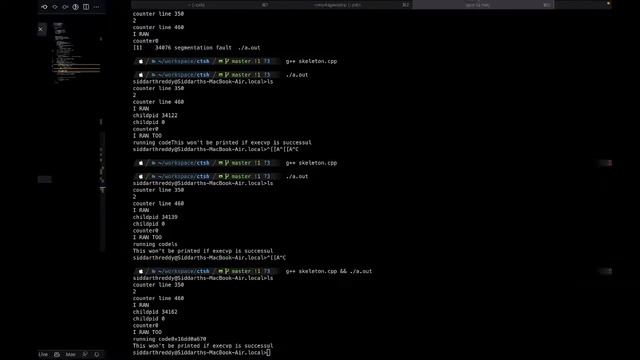Viewport: 640px width, 360px height.
Task: Click the terminal cursor at the last prompt
Action: click(268, 352)
